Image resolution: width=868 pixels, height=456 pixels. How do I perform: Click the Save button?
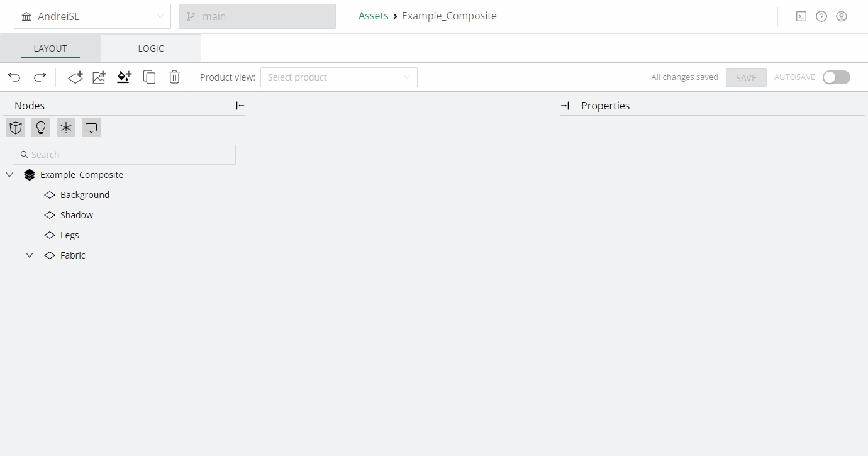coord(746,77)
